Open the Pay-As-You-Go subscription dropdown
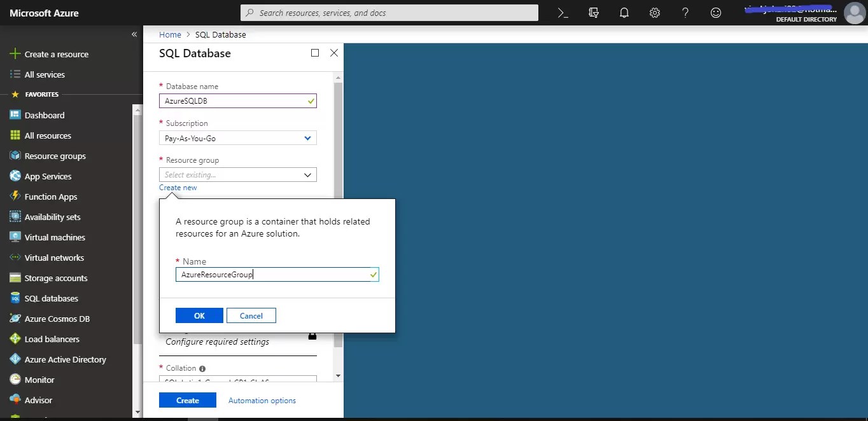Image resolution: width=868 pixels, height=421 pixels. 237,138
